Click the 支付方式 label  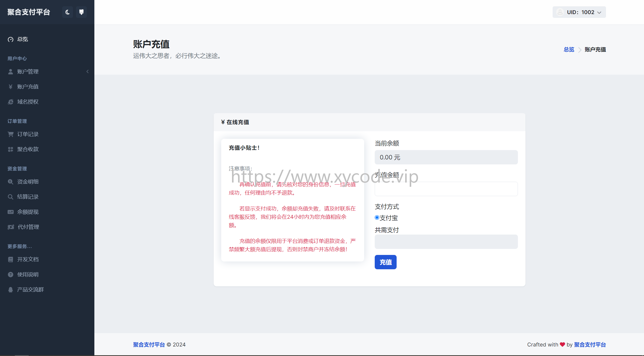coord(387,207)
